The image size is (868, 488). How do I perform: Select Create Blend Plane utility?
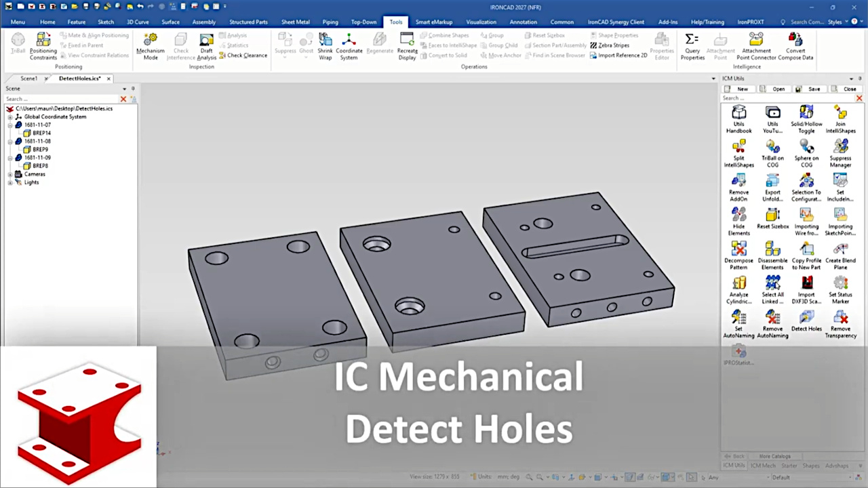click(840, 256)
